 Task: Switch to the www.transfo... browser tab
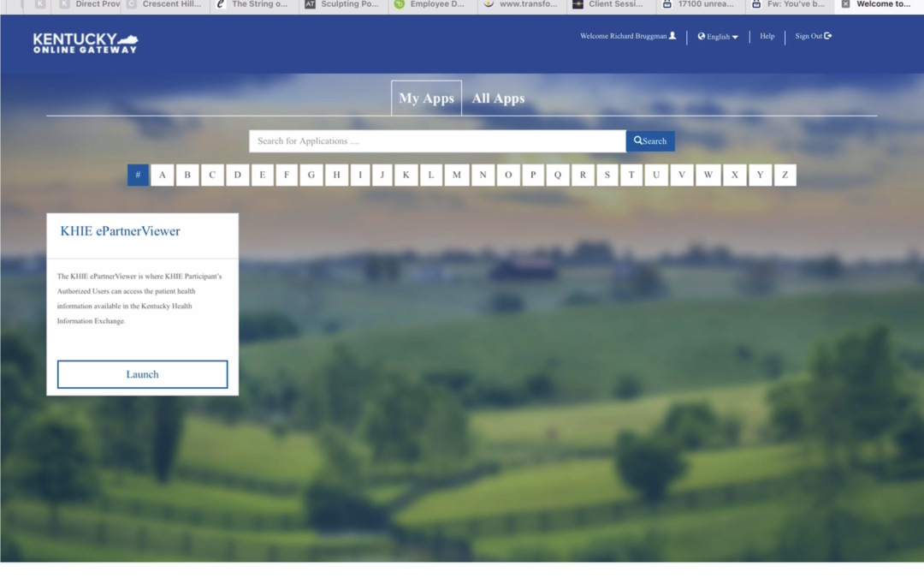point(521,5)
